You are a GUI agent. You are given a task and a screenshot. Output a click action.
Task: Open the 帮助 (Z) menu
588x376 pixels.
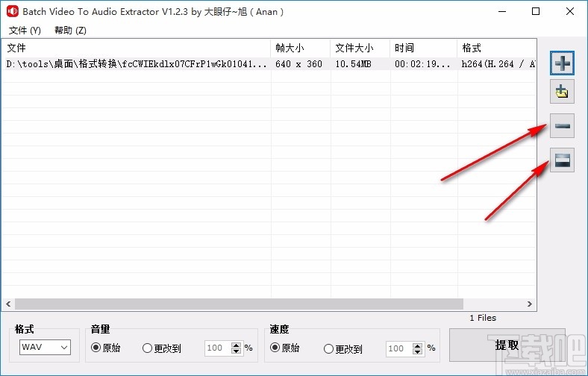coord(70,30)
